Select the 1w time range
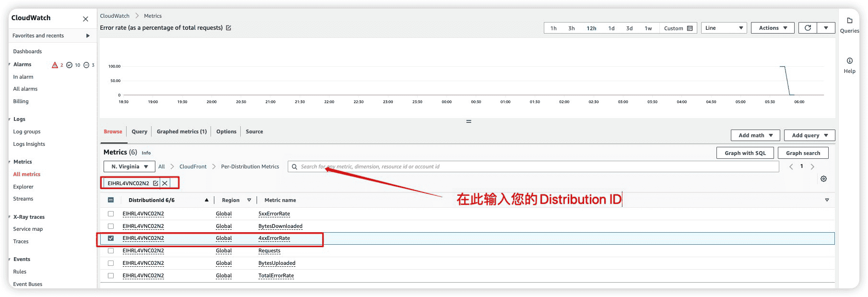 tap(648, 28)
